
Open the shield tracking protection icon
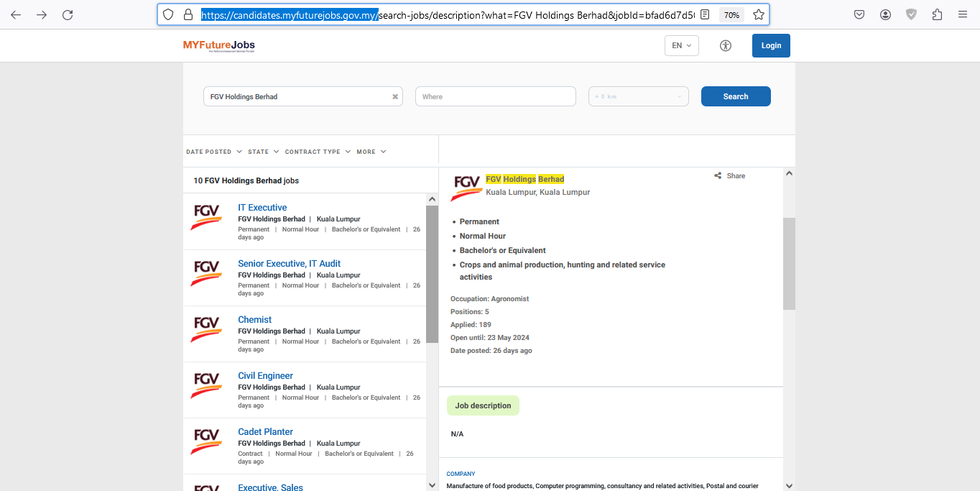coord(168,14)
